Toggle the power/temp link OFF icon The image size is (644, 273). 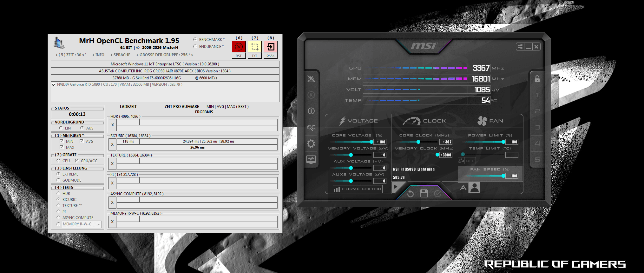pyautogui.click(x=467, y=161)
